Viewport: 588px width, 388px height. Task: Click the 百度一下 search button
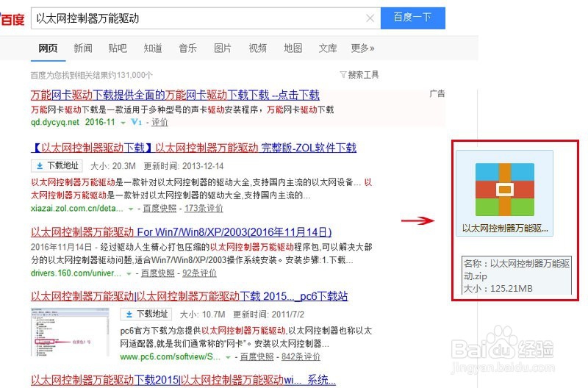[413, 18]
